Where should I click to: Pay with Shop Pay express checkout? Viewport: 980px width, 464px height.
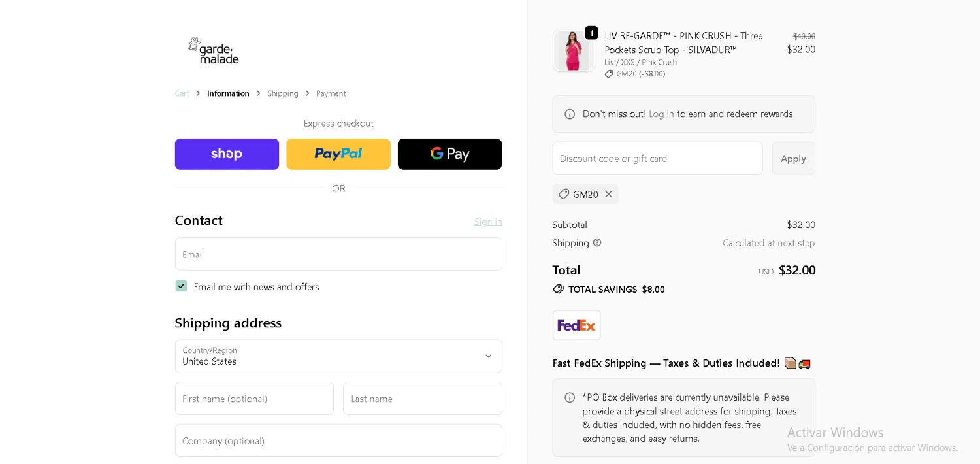pos(227,154)
